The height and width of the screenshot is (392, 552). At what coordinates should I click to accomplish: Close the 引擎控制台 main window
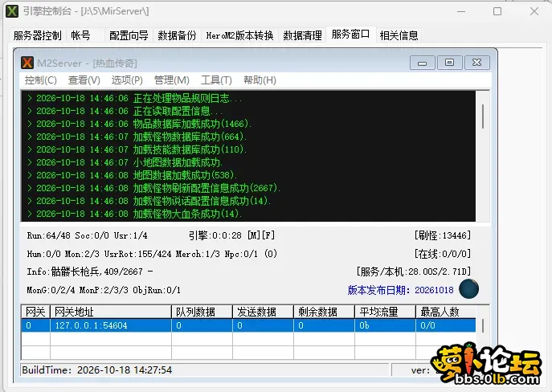(x=534, y=11)
